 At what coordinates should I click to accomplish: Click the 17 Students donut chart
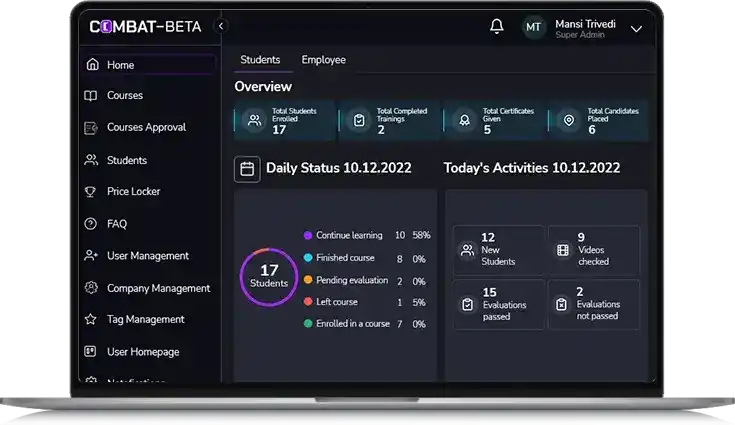[269, 277]
